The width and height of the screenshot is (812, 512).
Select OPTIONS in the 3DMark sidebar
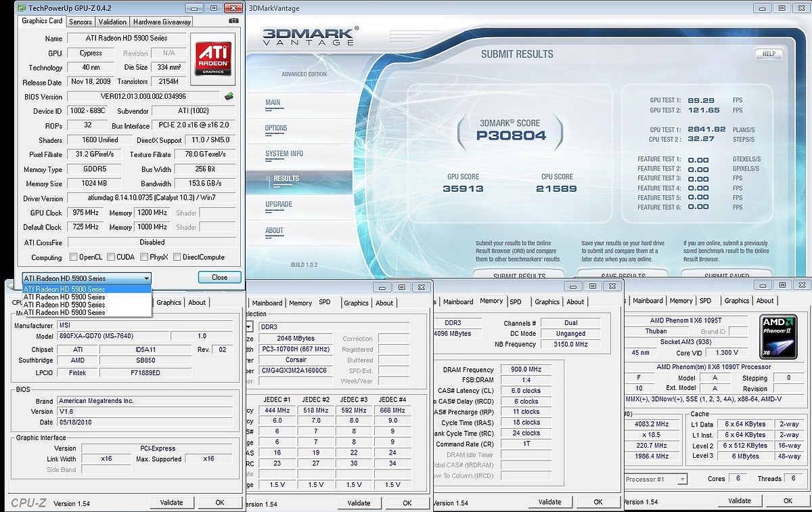(276, 128)
